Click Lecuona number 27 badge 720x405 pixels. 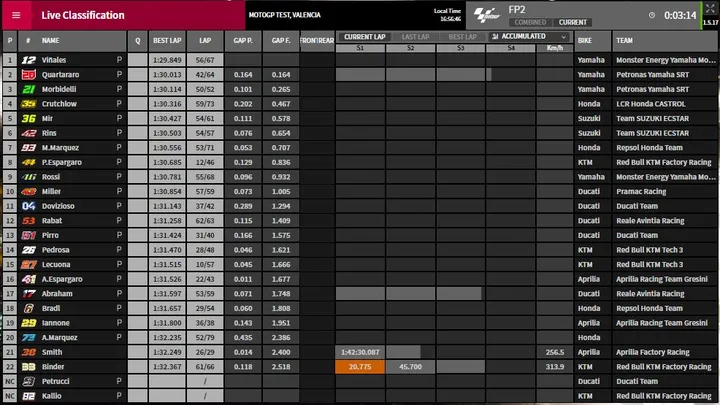click(28, 264)
